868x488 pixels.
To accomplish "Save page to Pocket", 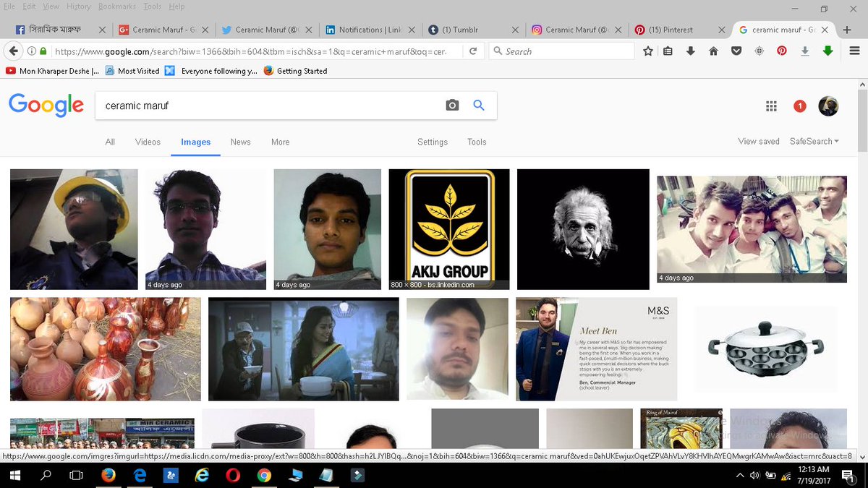I will click(x=737, y=51).
